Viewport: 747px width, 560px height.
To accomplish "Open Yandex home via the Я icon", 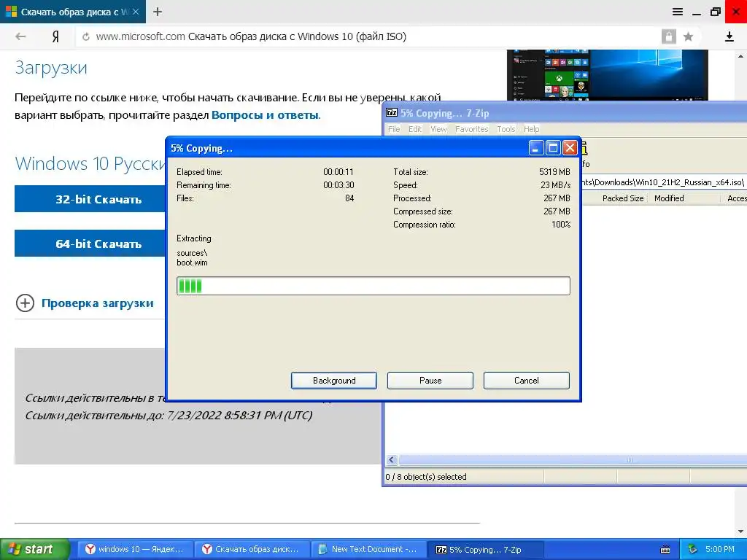I will pos(55,36).
